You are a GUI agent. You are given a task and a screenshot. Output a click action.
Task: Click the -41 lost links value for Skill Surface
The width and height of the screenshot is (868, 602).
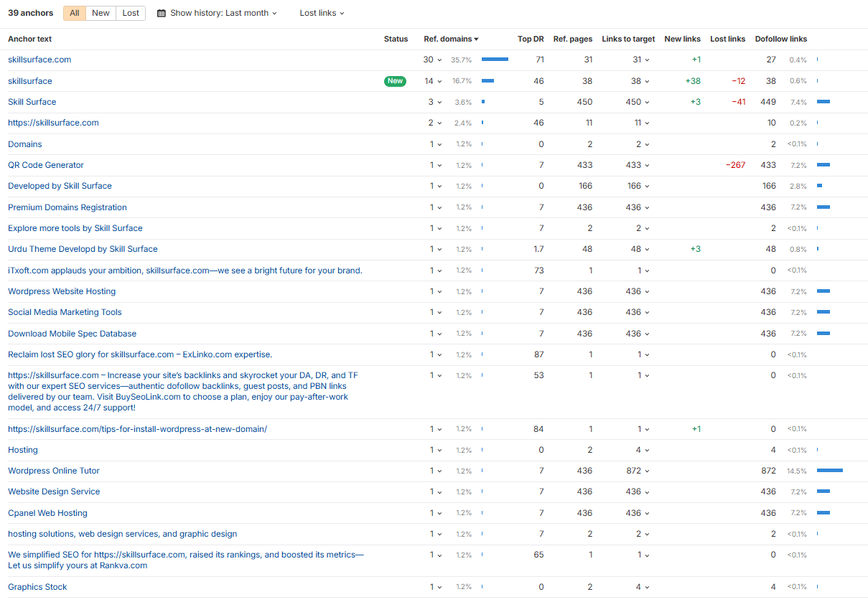(x=738, y=102)
